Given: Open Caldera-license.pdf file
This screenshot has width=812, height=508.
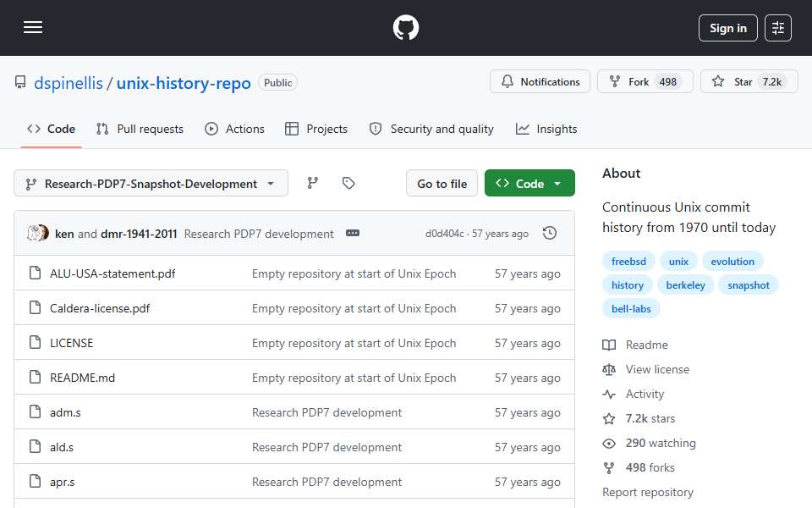Looking at the screenshot, I should 100,308.
